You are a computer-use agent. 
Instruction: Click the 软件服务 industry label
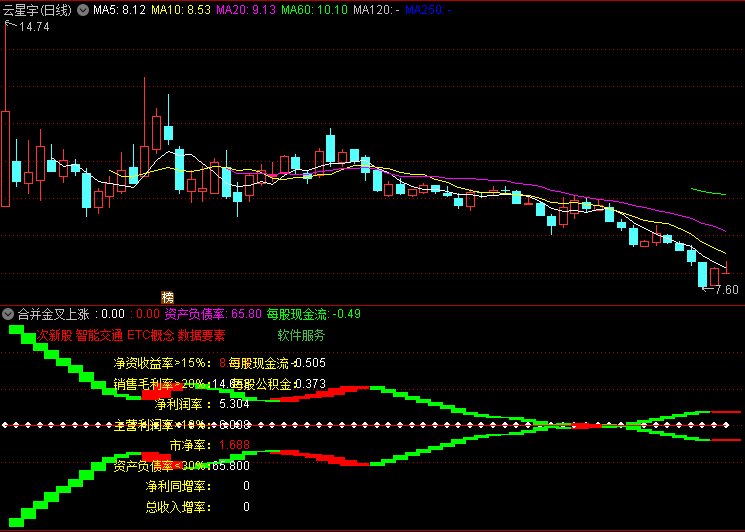tap(301, 335)
